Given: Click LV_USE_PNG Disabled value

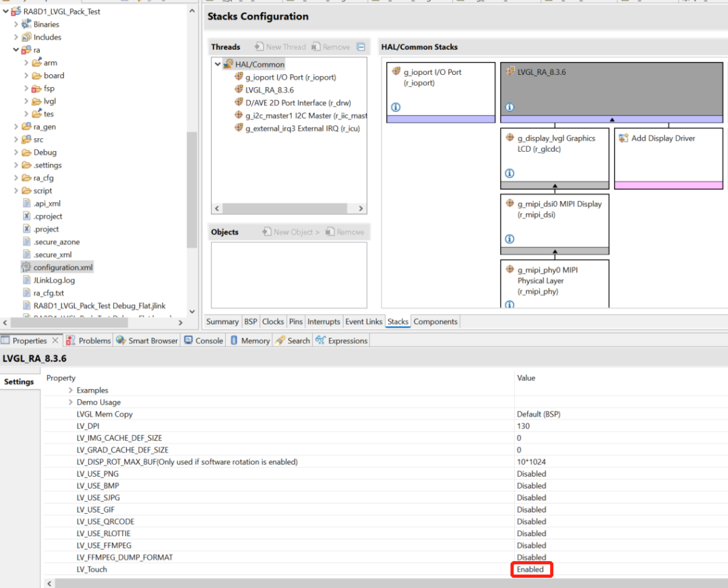Looking at the screenshot, I should click(532, 474).
